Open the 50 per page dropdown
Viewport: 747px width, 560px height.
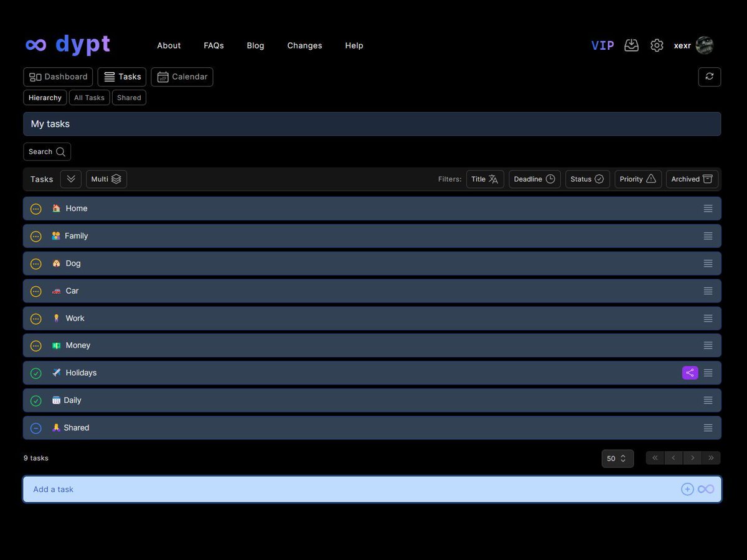click(618, 459)
